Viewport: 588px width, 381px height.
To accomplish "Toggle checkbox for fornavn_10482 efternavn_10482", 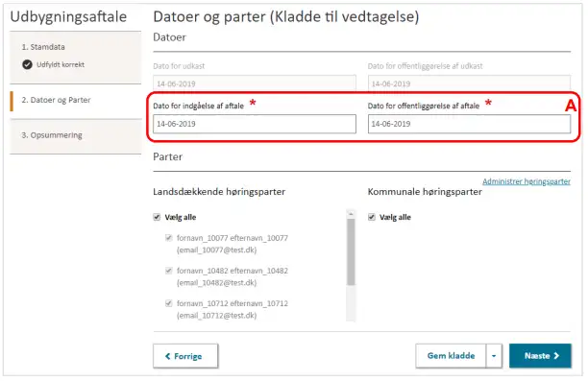I will pos(169,270).
